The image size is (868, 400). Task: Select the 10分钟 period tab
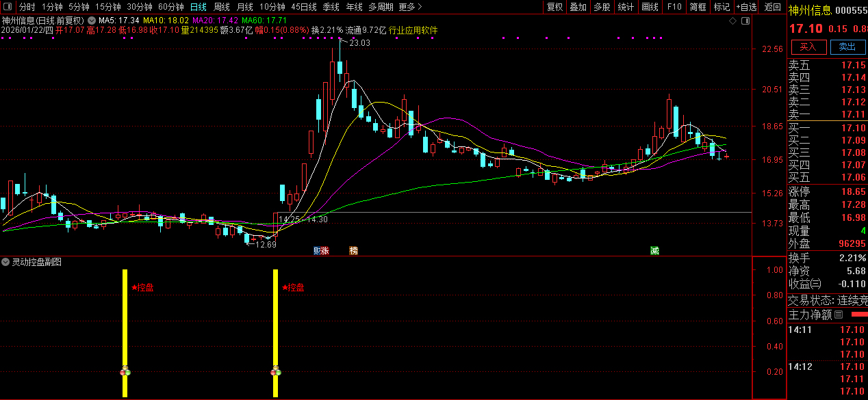tap(272, 7)
